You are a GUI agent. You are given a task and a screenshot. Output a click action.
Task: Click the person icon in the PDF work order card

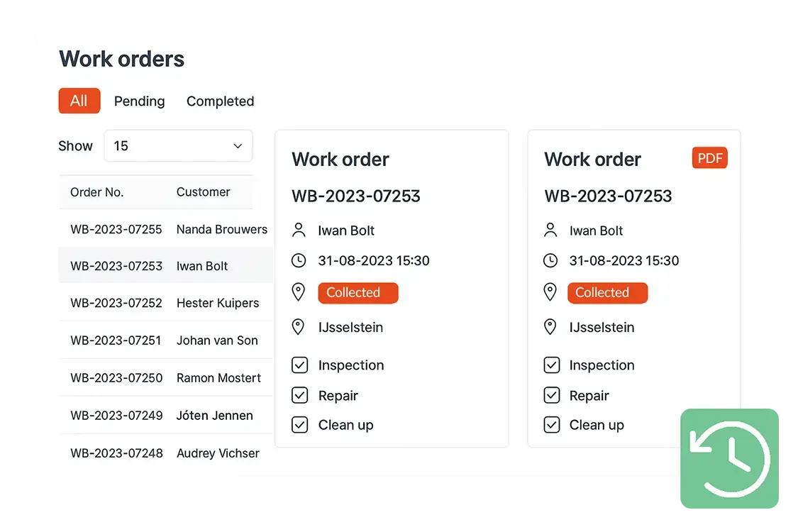click(x=550, y=231)
